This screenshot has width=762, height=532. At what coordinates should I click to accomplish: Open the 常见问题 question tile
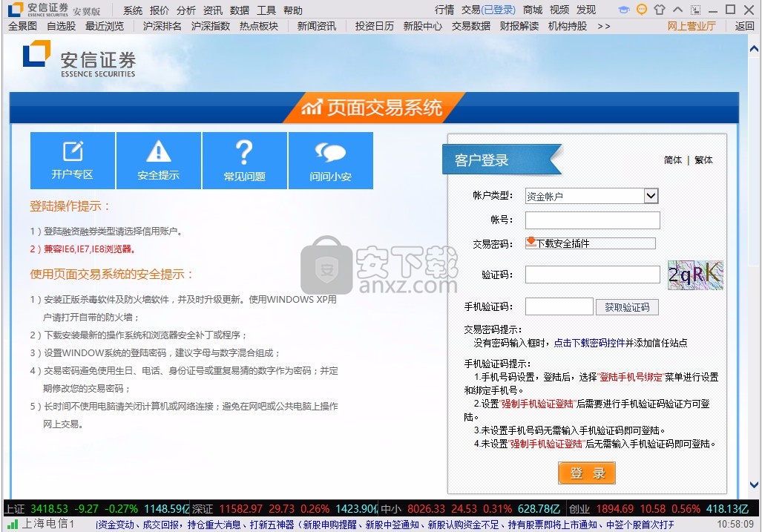coord(244,160)
